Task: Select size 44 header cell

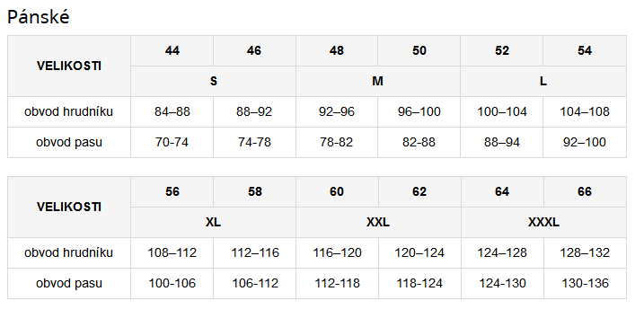Action: (172, 50)
